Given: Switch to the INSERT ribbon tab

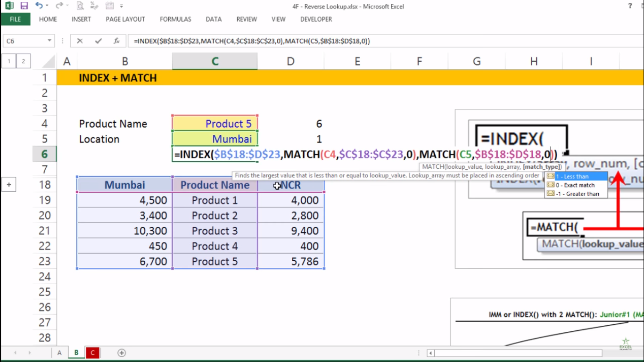Looking at the screenshot, I should (81, 19).
